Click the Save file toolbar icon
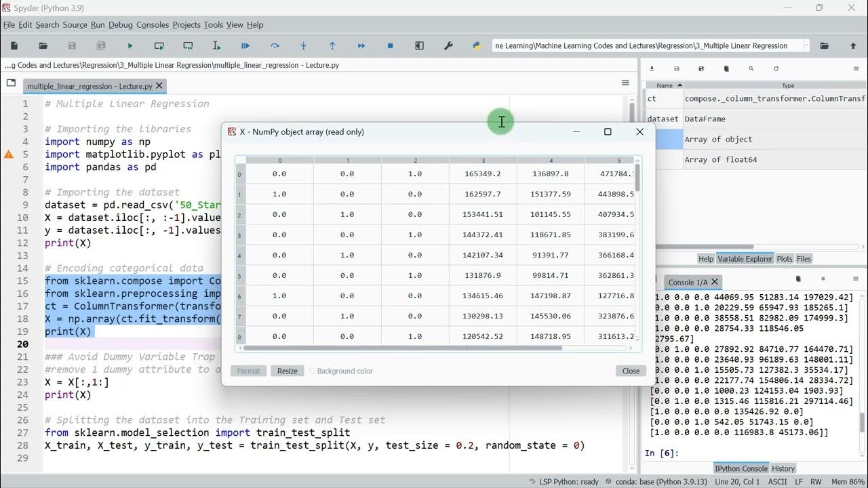This screenshot has height=488, width=868. [72, 45]
